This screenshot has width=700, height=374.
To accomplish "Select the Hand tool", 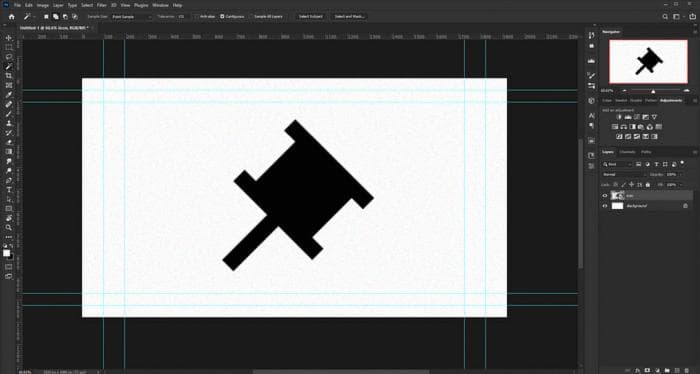I will 8,218.
